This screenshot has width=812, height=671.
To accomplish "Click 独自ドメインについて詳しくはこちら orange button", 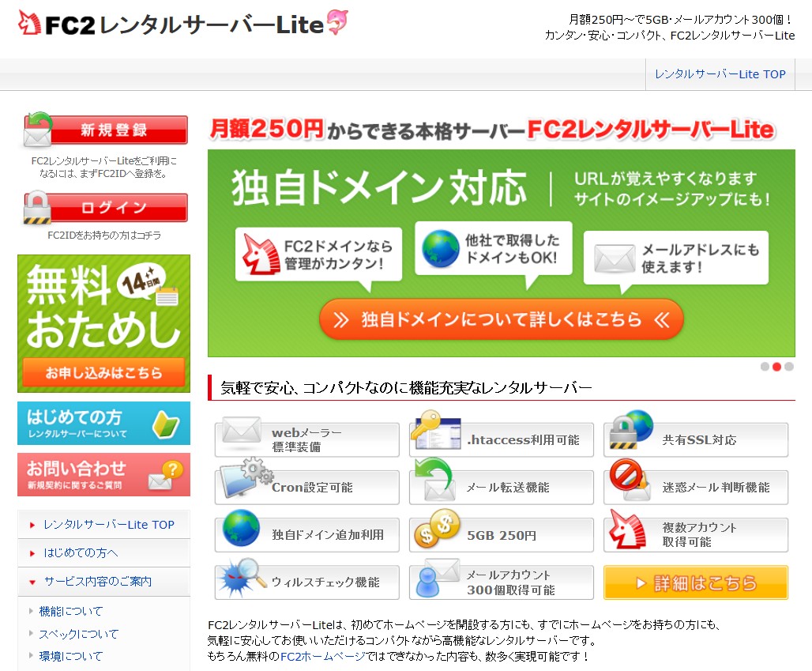I will pos(502,320).
